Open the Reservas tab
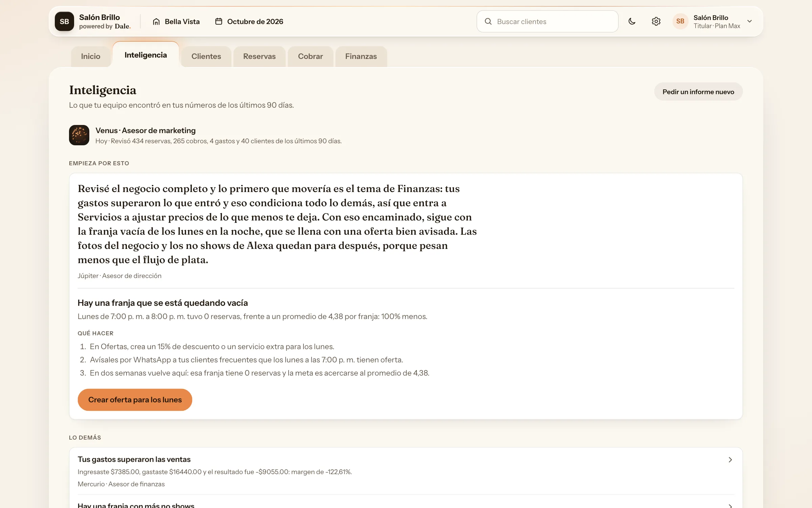 (x=260, y=56)
